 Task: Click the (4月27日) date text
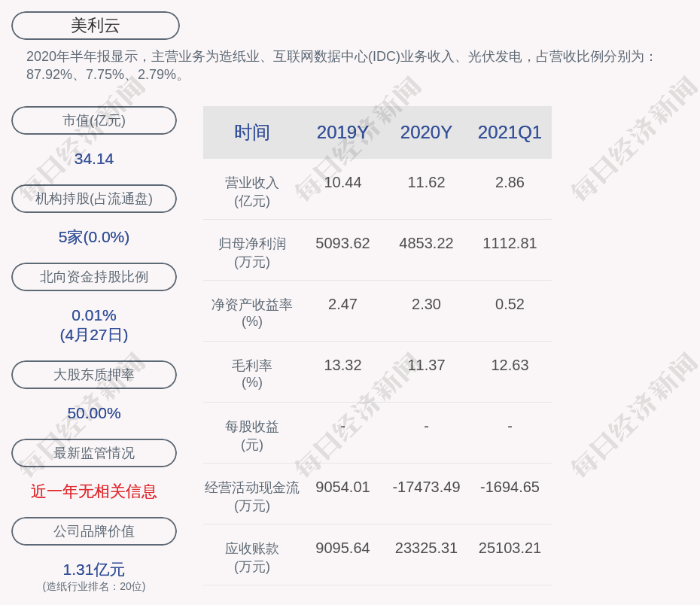tap(94, 335)
